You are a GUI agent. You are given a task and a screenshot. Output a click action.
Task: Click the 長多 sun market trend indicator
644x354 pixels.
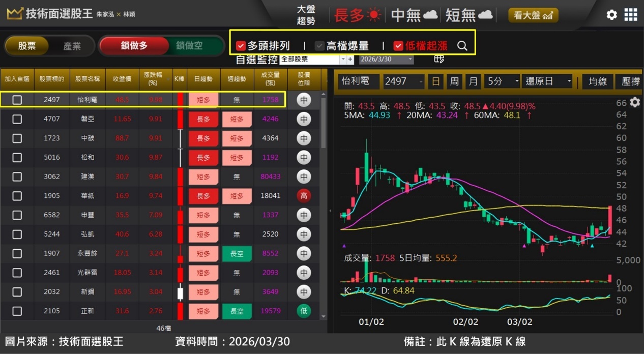click(x=357, y=15)
